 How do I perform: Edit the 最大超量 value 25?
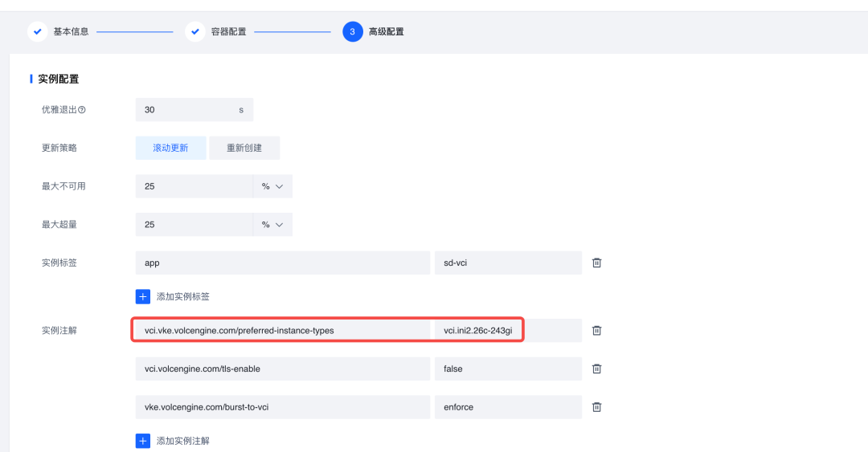tap(194, 225)
